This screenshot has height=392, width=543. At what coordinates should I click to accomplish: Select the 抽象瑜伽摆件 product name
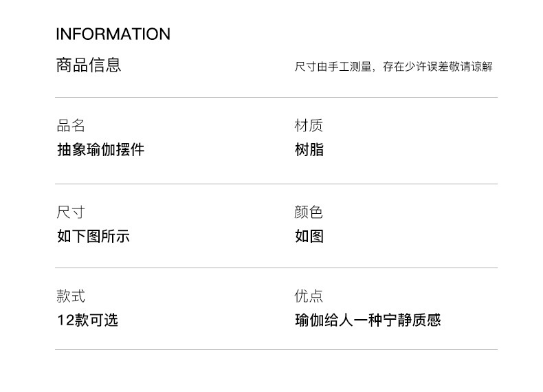[x=100, y=150]
